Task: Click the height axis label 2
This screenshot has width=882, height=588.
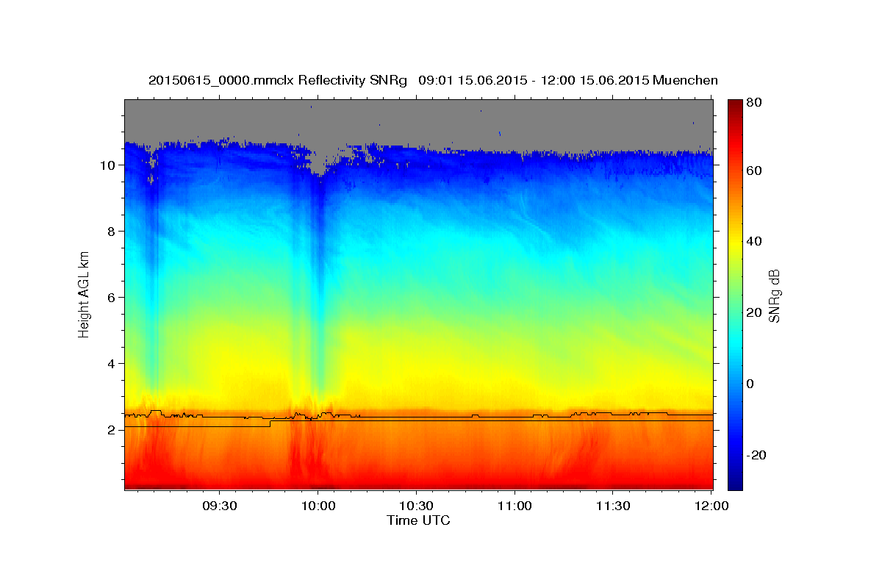Action: (x=110, y=430)
